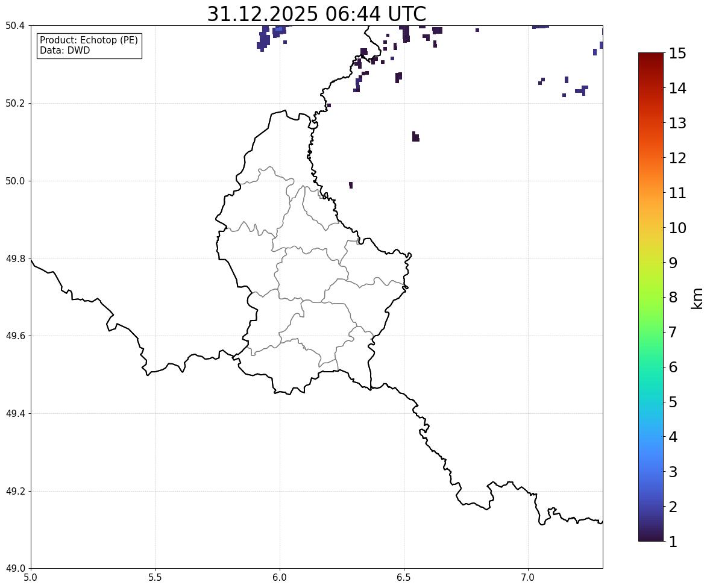This screenshot has height=588, width=710.
Task: Click the colorbar tick label '10'
Action: 677,228
